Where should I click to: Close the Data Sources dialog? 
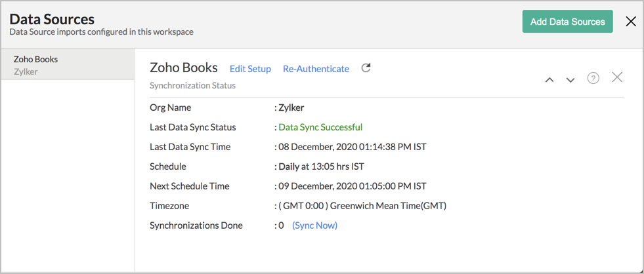pos(631,22)
